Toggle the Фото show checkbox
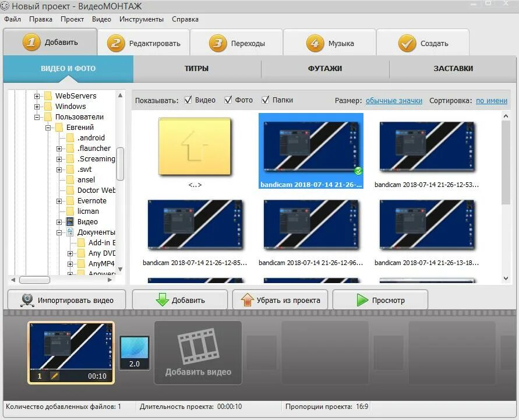This screenshot has width=519, height=420. pos(228,100)
